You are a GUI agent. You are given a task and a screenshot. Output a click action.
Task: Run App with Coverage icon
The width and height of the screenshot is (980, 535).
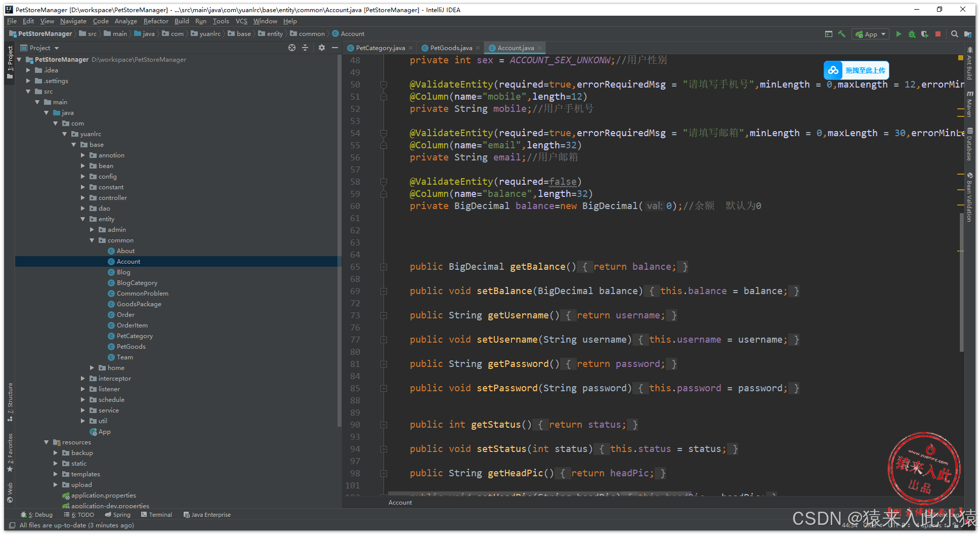925,34
